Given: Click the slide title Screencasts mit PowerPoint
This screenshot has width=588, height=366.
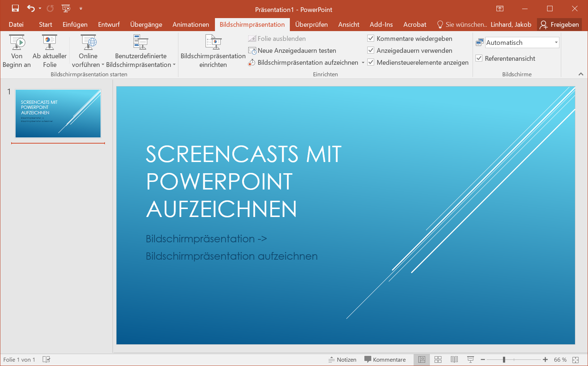Looking at the screenshot, I should coord(244,182).
